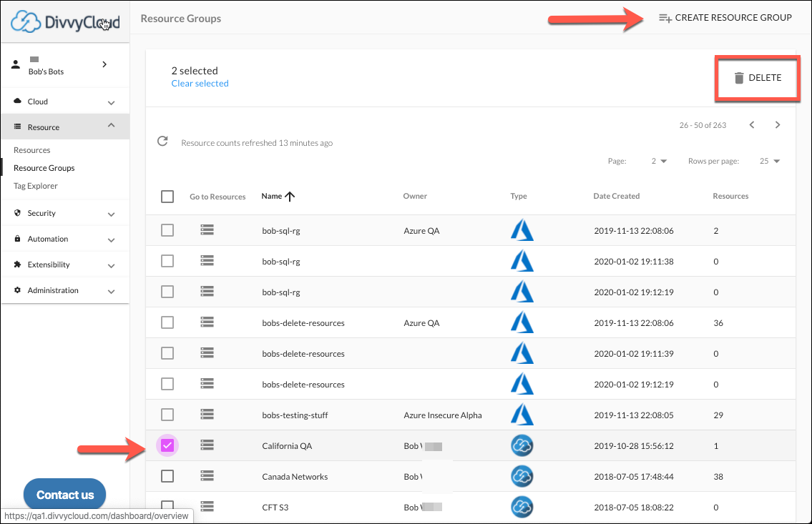Open Resource Groups in the sidebar

point(44,167)
